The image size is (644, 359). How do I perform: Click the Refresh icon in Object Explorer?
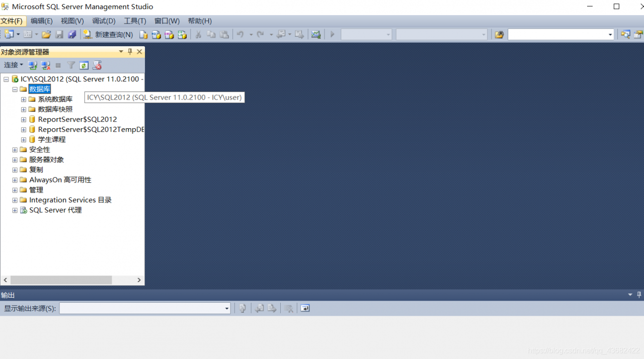(x=84, y=65)
